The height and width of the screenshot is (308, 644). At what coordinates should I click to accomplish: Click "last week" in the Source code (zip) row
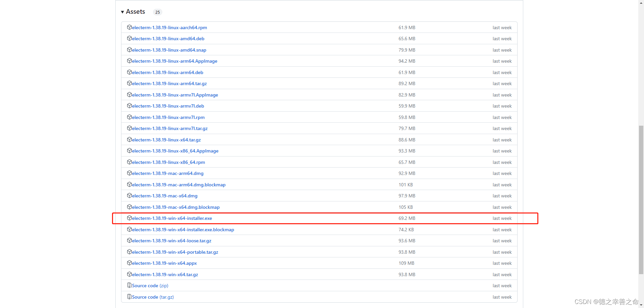[x=502, y=286]
